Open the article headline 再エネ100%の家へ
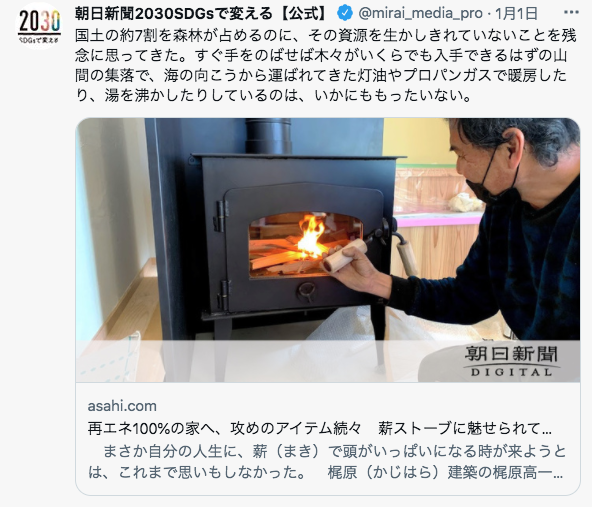 319,428
